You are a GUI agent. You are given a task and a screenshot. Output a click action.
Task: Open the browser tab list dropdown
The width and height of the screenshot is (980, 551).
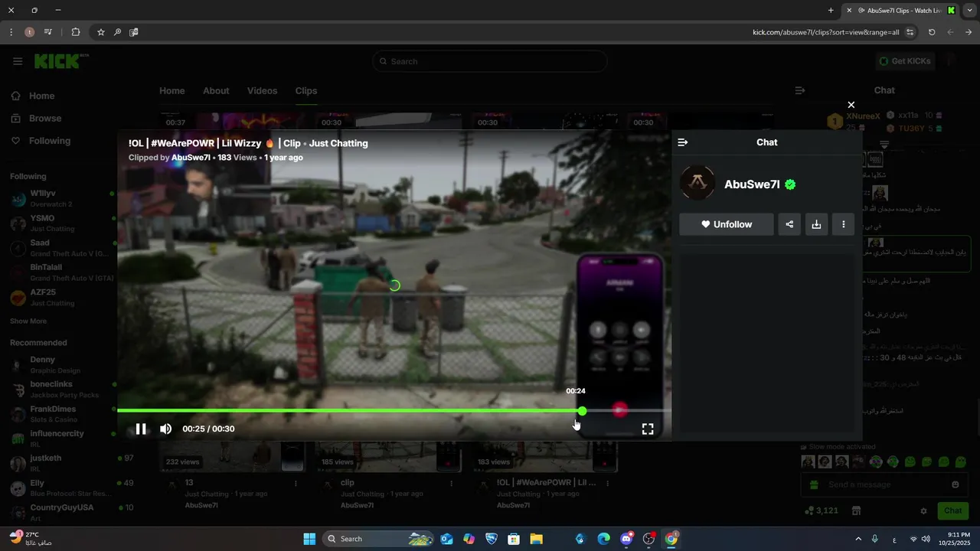pyautogui.click(x=969, y=11)
